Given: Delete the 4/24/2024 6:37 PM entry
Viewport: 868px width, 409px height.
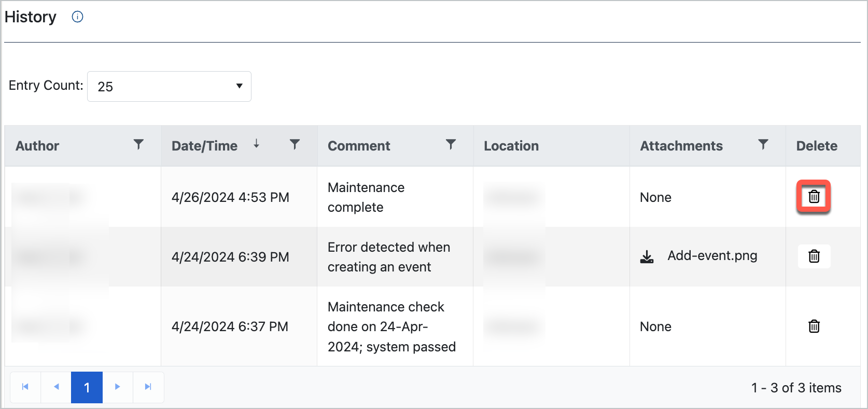Looking at the screenshot, I should [814, 326].
